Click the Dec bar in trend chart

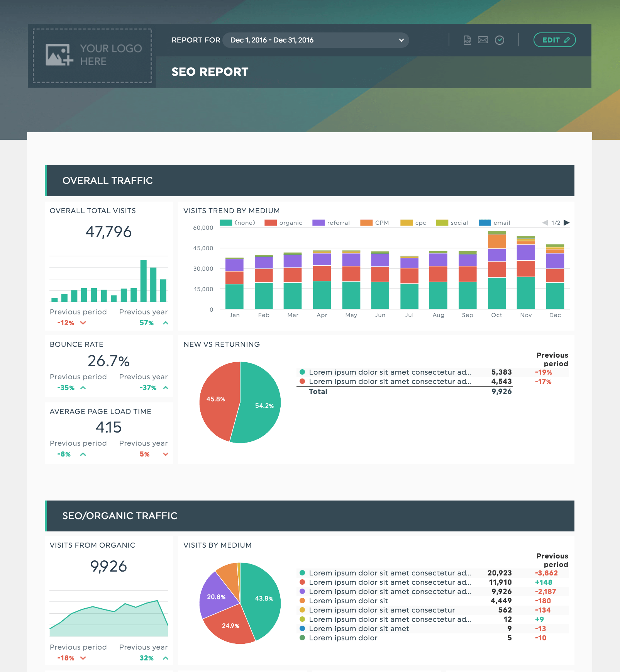tap(555, 277)
